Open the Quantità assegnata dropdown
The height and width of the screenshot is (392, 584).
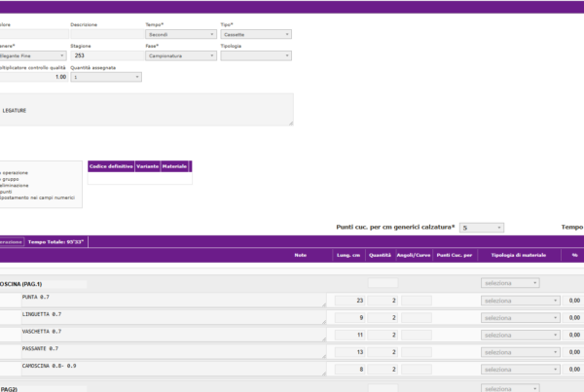coord(106,77)
